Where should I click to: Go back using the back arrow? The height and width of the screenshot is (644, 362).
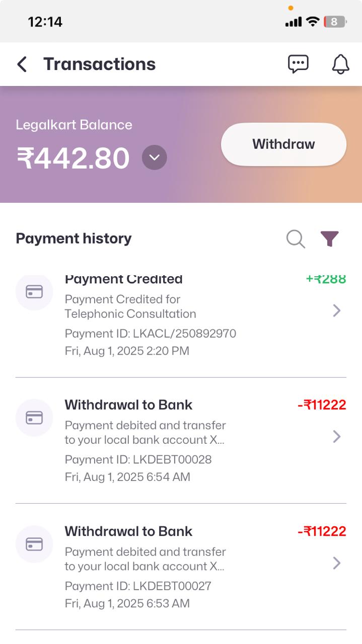pyautogui.click(x=22, y=64)
